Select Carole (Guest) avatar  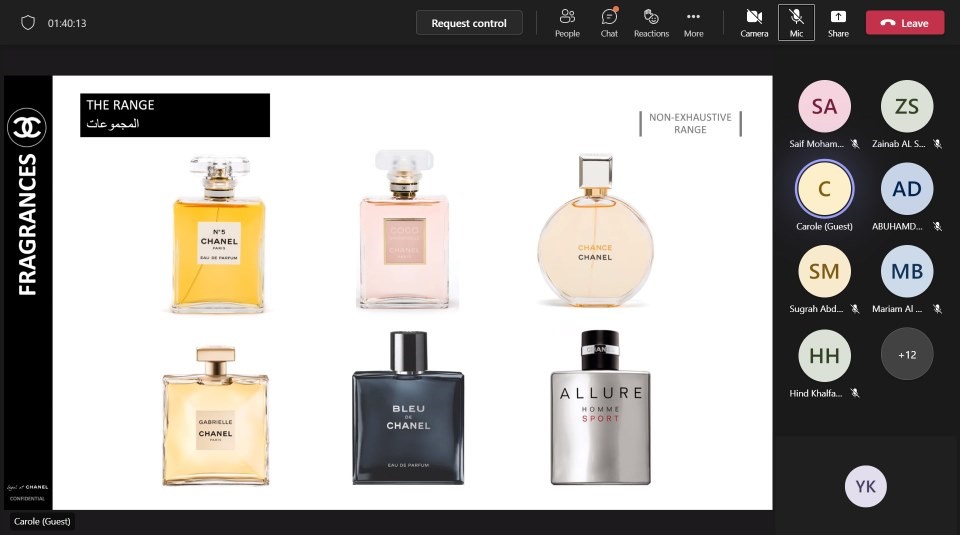click(824, 189)
